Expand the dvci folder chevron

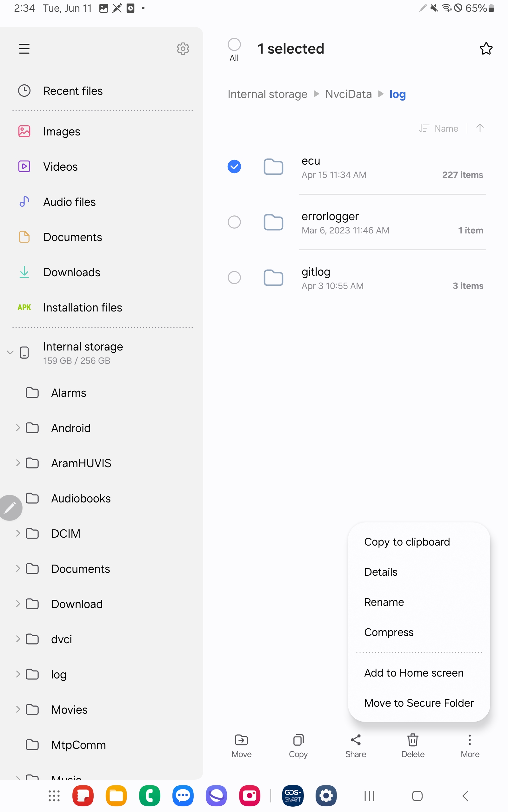[18, 639]
